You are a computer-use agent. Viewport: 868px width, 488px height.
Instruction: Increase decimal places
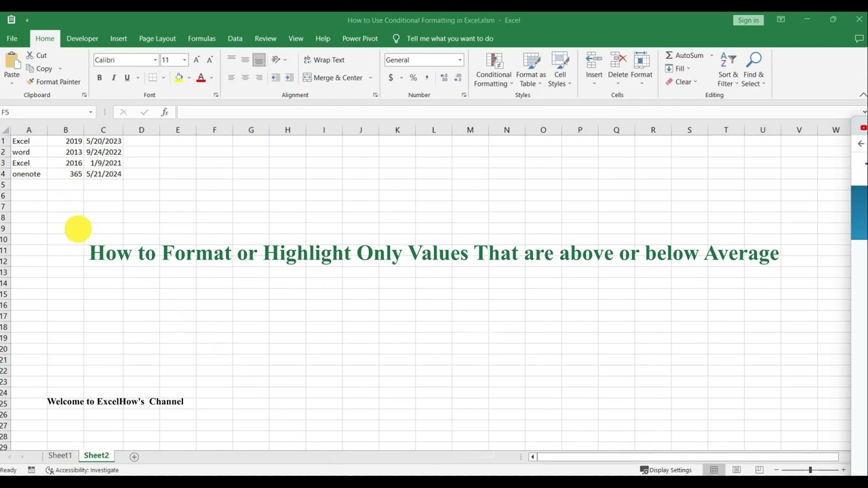[444, 78]
